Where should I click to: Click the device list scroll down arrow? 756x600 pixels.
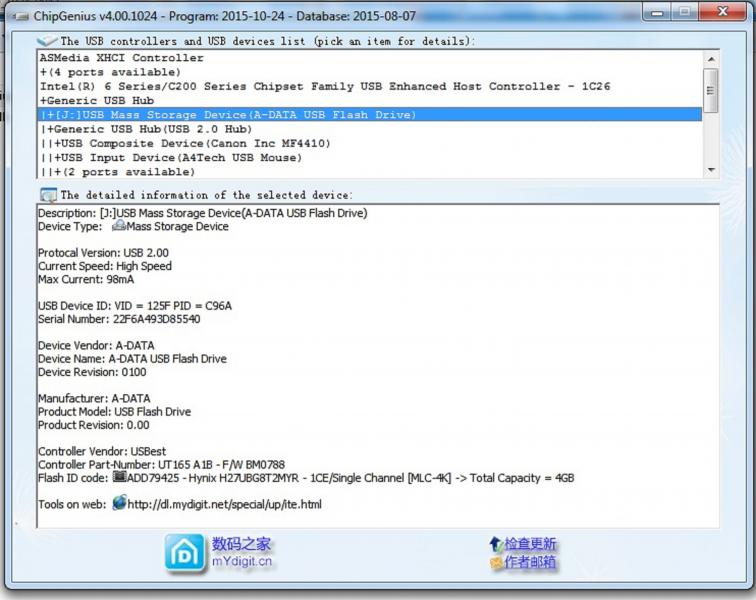[x=711, y=170]
